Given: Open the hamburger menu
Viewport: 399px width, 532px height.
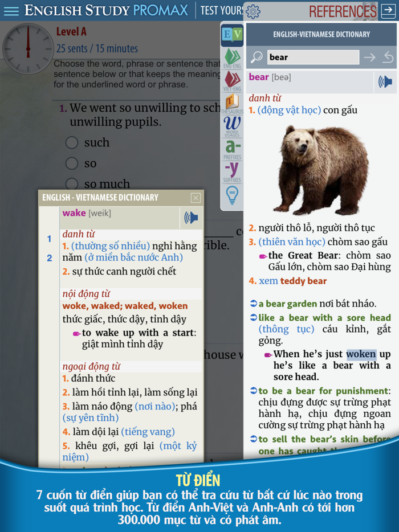Looking at the screenshot, I should 11,10.
